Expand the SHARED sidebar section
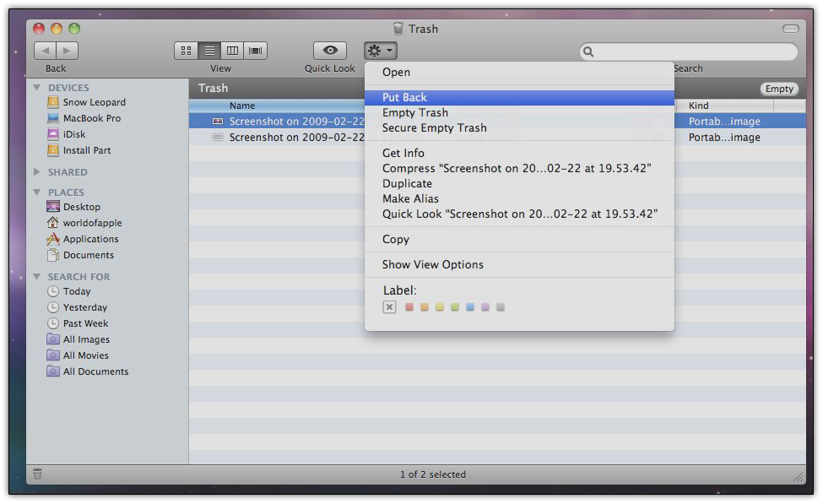823x504 pixels. [37, 172]
